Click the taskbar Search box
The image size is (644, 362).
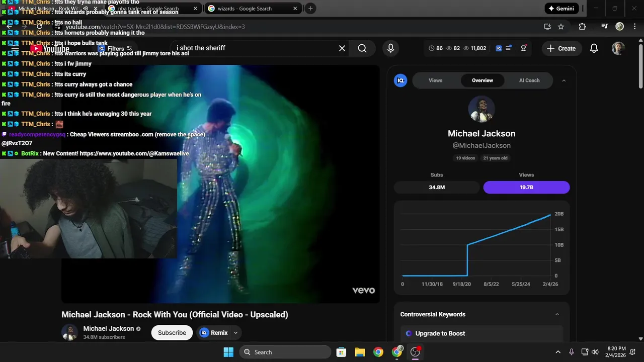tap(285, 352)
